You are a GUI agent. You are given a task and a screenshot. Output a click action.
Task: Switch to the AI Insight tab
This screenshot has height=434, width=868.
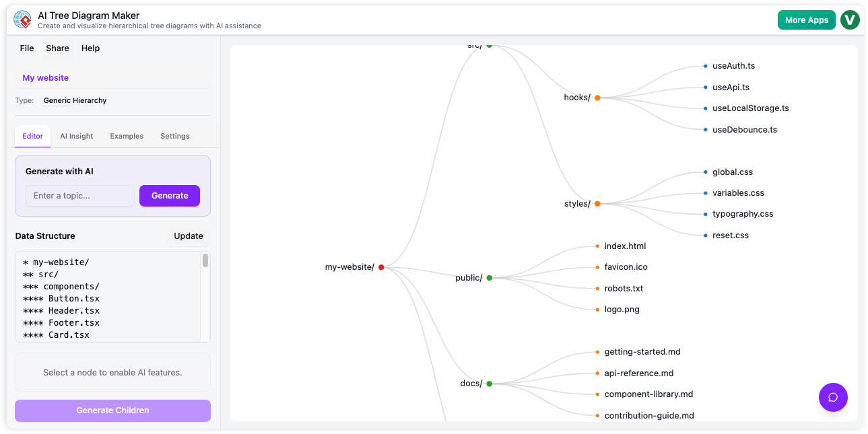[76, 136]
